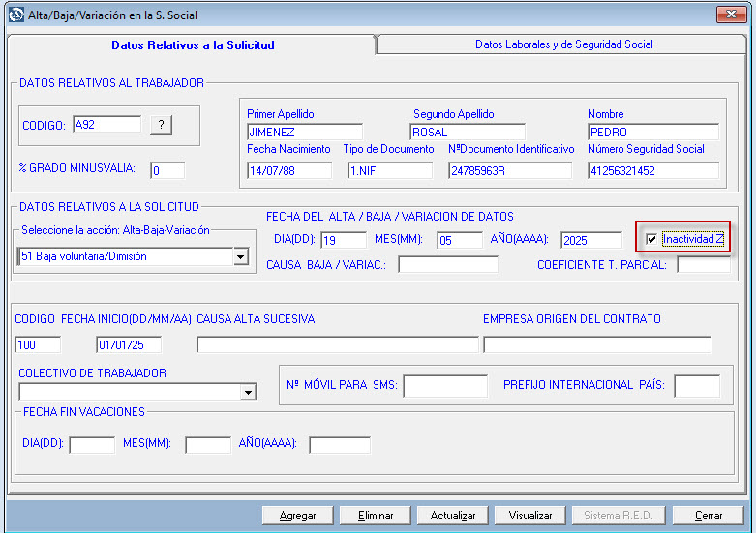Click the Número Seguridad Social field

pos(653,170)
